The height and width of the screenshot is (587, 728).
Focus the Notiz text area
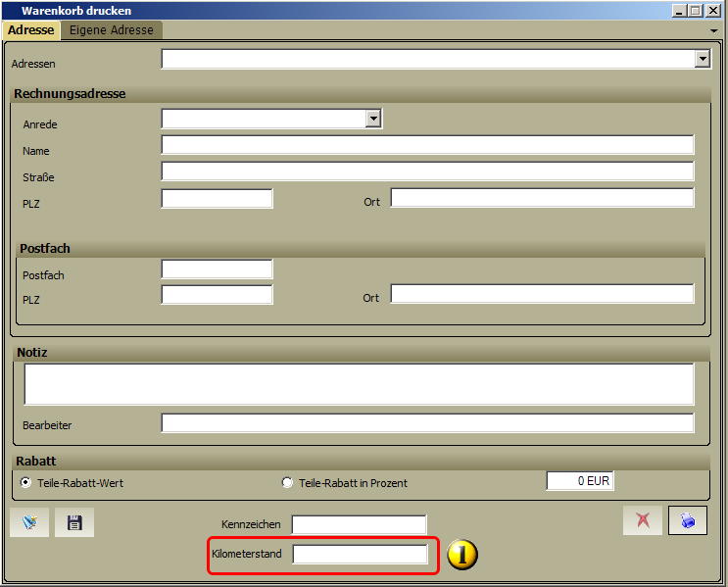(359, 384)
